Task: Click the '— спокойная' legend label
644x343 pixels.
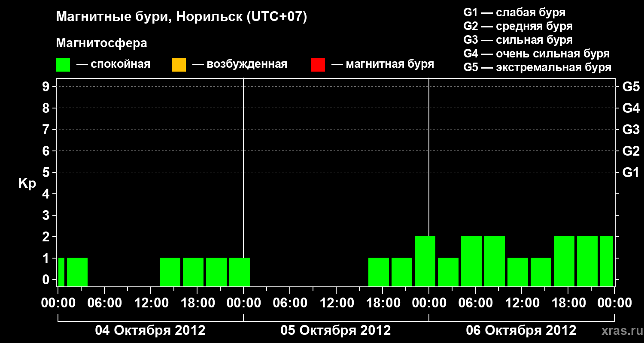Action: coord(113,65)
